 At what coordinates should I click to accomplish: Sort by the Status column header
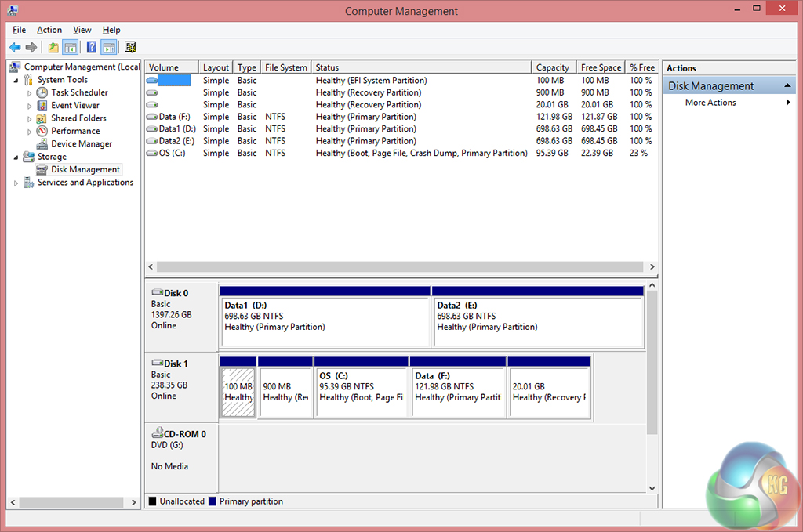[x=421, y=67]
